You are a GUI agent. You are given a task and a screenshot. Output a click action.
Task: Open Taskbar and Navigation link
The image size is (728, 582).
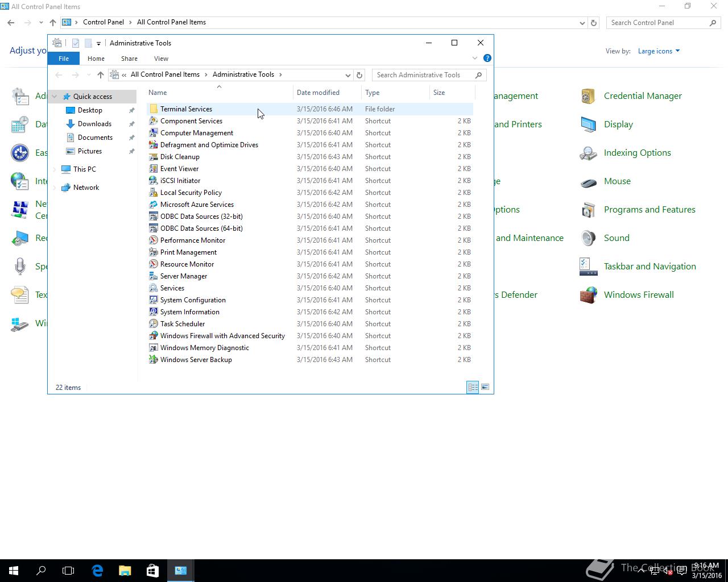point(650,267)
